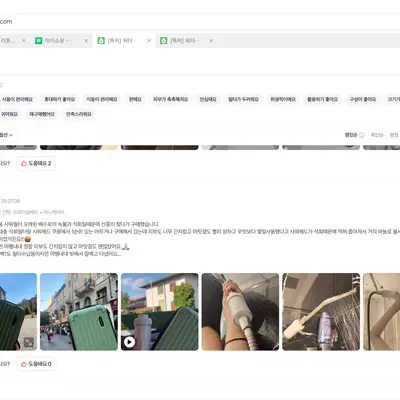This screenshot has width=400, height=400.
Task: Click the review date '26.07.08'
Action: coord(10,201)
